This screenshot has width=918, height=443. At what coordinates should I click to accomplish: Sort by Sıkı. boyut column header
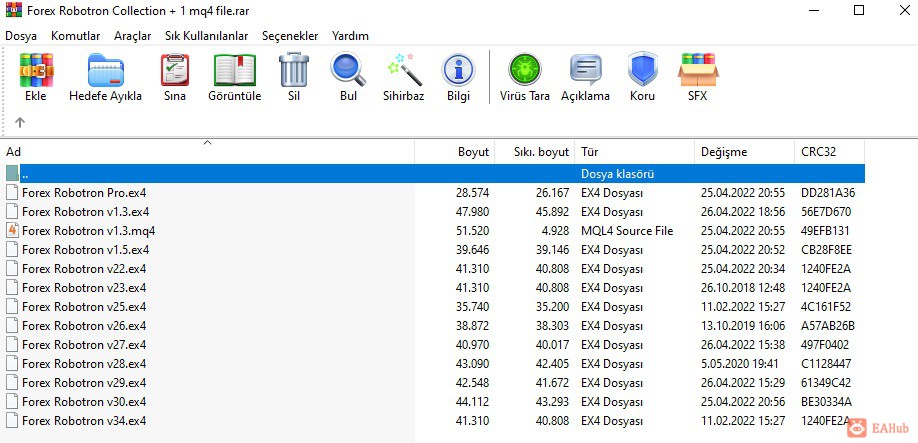click(535, 152)
